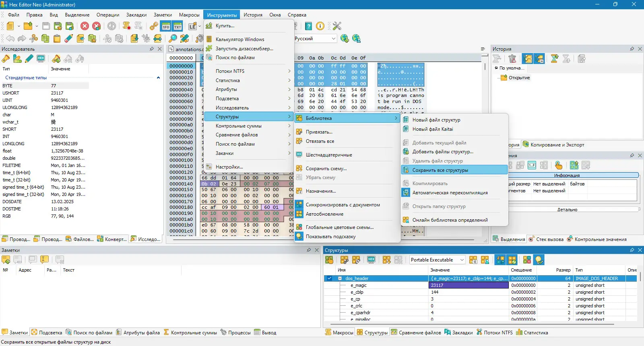Viewport: 644px width, 346px height.
Task: Click the Help question mark icon
Action: 308,26
